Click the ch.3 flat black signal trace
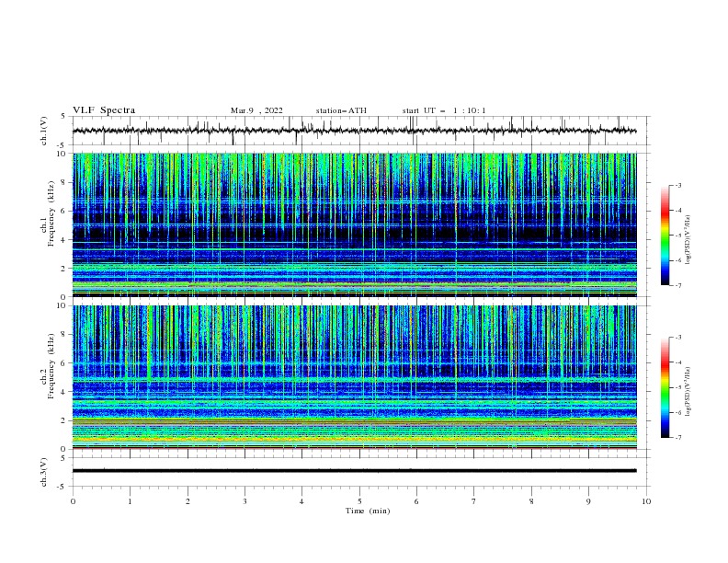 point(354,471)
